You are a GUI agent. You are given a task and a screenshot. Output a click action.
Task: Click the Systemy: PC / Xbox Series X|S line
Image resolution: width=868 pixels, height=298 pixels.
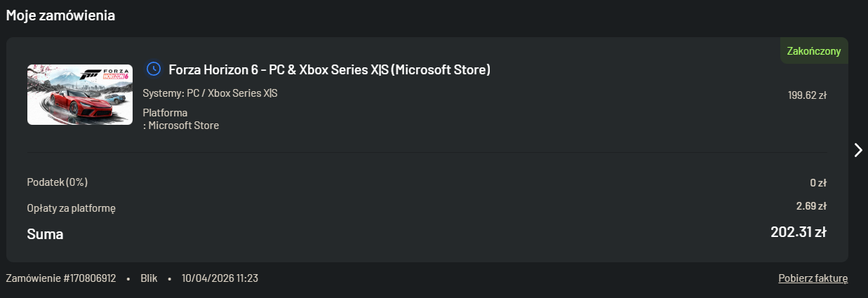210,93
